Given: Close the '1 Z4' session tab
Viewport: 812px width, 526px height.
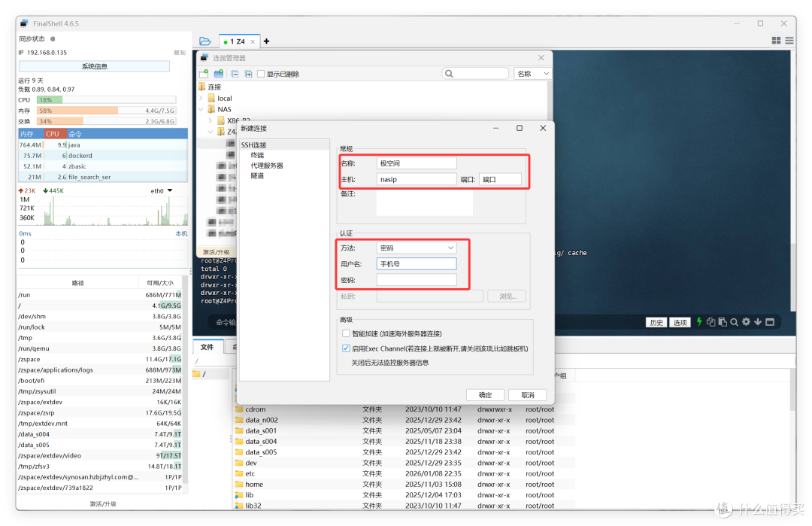Looking at the screenshot, I should pos(253,41).
